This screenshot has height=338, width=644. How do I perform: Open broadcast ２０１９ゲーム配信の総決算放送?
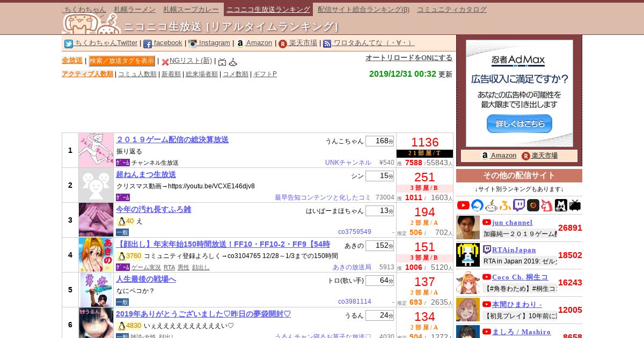[172, 139]
